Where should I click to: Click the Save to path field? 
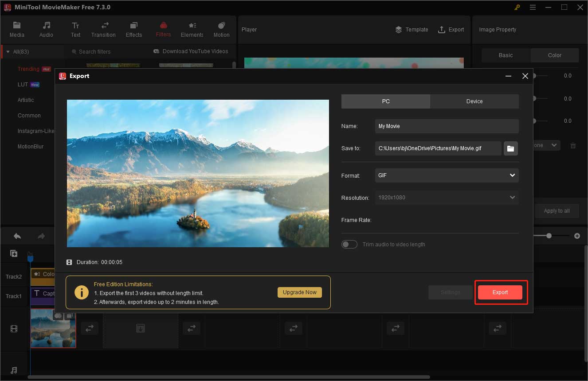click(438, 148)
